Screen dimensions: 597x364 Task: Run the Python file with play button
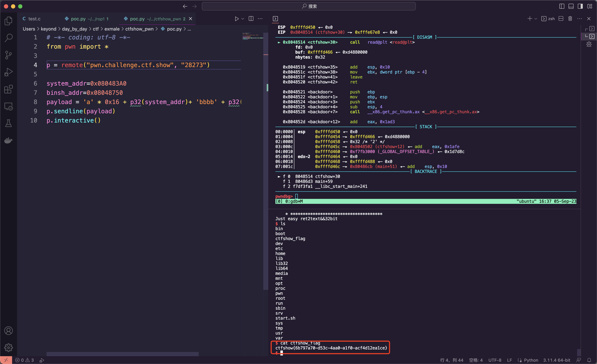pyautogui.click(x=237, y=19)
